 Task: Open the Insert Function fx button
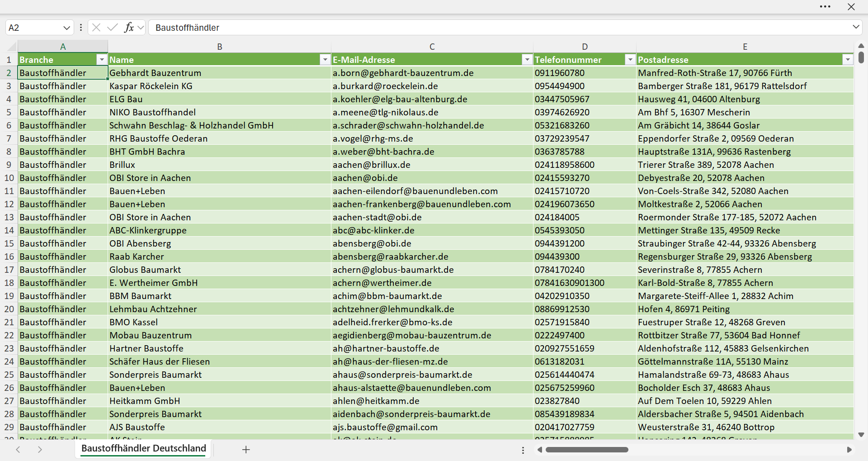[129, 28]
